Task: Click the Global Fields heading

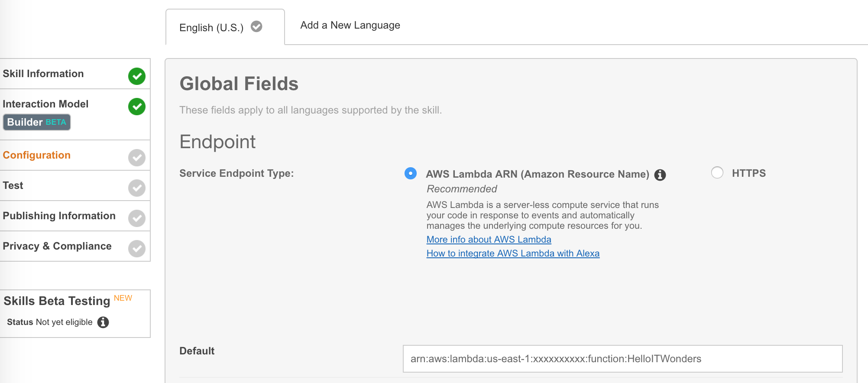Action: (239, 84)
